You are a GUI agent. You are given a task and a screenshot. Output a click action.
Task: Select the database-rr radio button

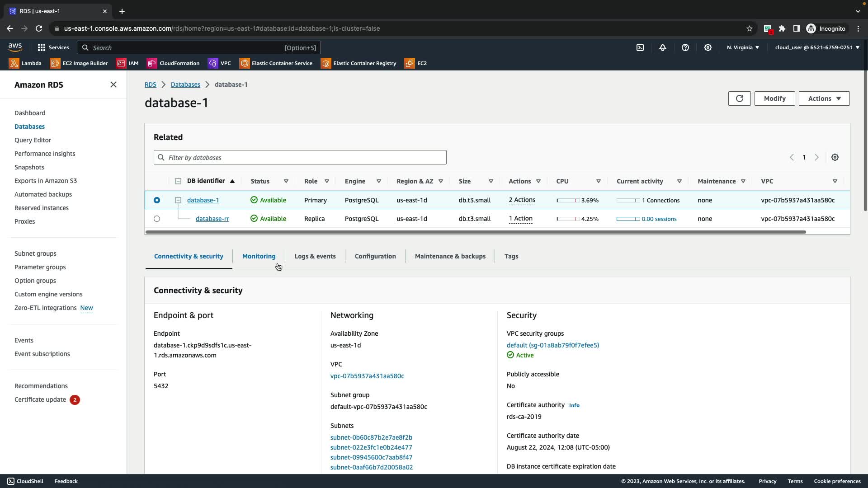157,219
